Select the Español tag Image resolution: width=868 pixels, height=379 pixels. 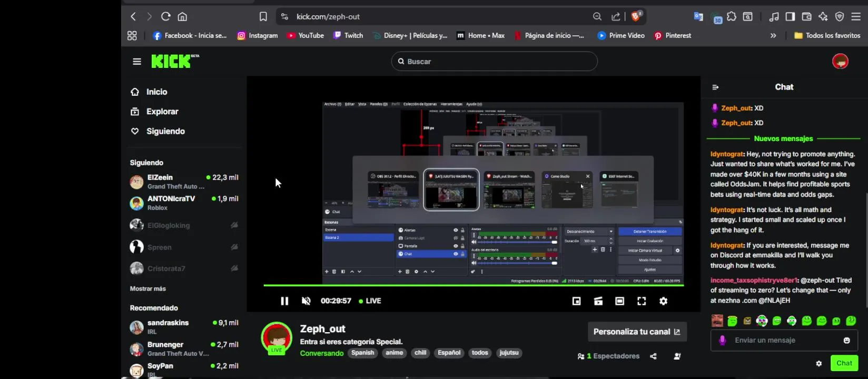(449, 353)
